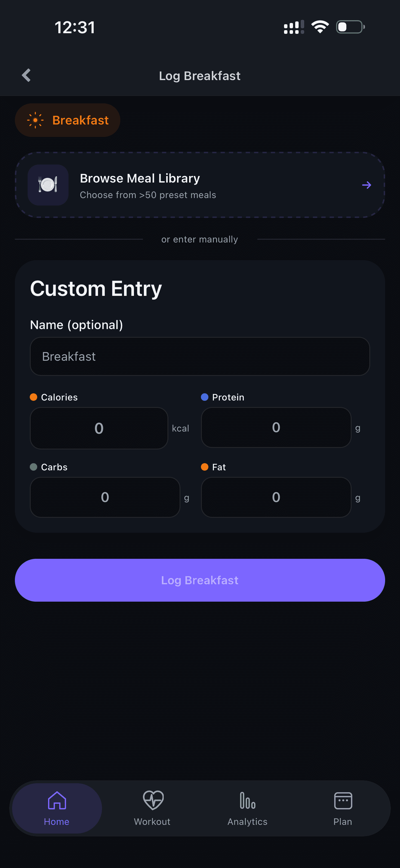Tap the sun icon in Breakfast chip
The width and height of the screenshot is (400, 868).
[x=35, y=120]
